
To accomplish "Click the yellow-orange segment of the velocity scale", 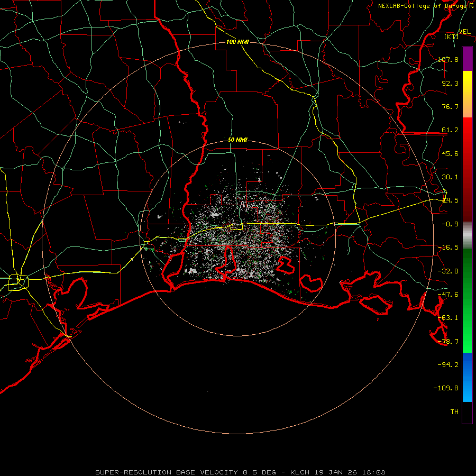I will (467, 94).
